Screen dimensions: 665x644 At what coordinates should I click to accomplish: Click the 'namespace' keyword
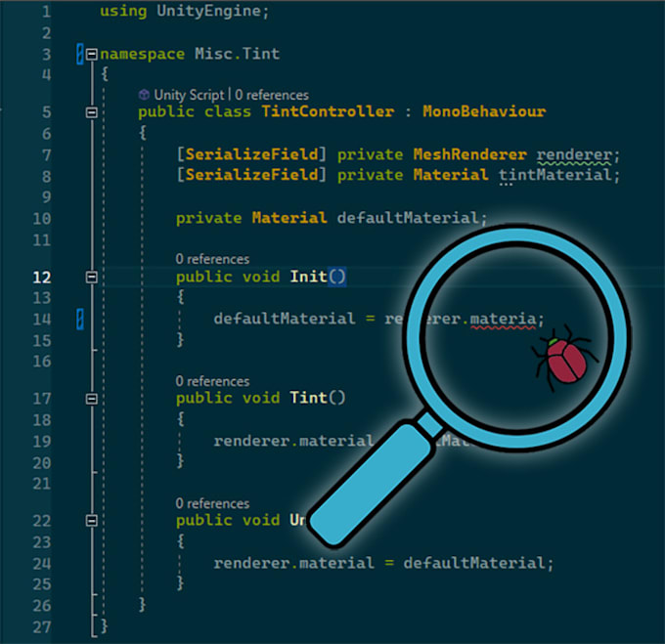pos(143,54)
